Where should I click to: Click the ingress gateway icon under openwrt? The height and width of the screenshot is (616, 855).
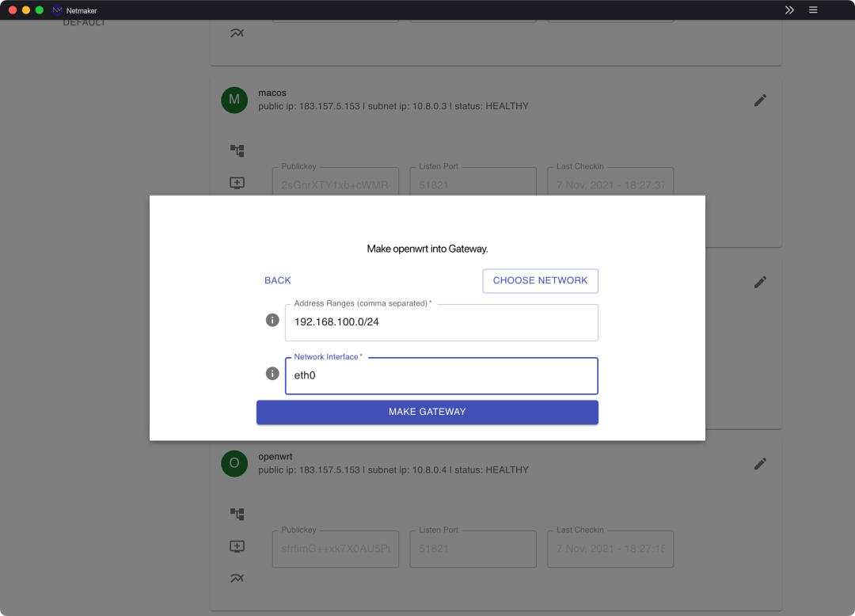pyautogui.click(x=237, y=546)
